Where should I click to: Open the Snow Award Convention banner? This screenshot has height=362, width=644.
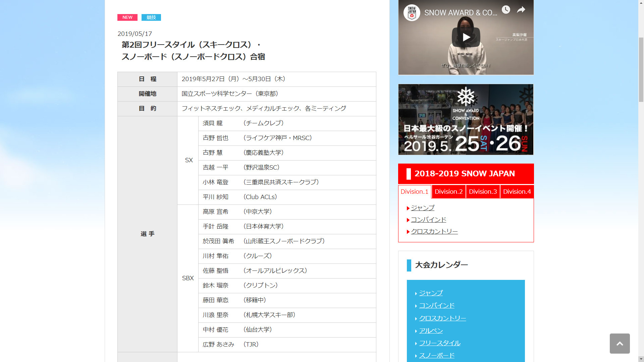pos(466,119)
